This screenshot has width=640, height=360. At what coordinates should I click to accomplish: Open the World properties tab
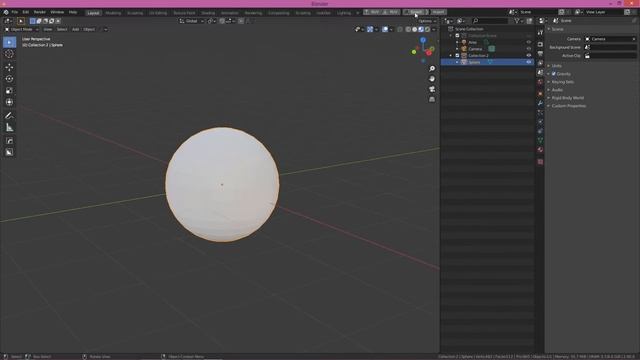coord(540,82)
